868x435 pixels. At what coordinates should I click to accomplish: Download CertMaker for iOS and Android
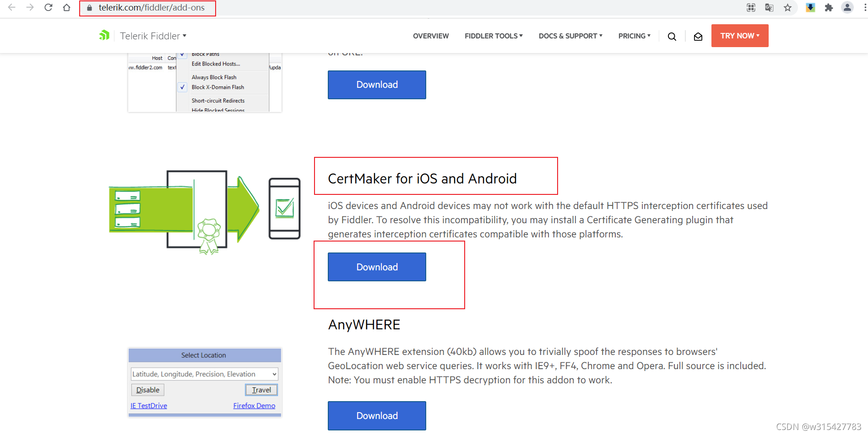(x=377, y=267)
